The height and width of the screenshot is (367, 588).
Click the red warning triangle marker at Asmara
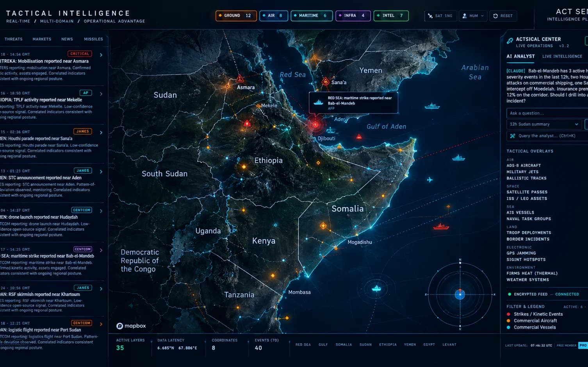(240, 78)
